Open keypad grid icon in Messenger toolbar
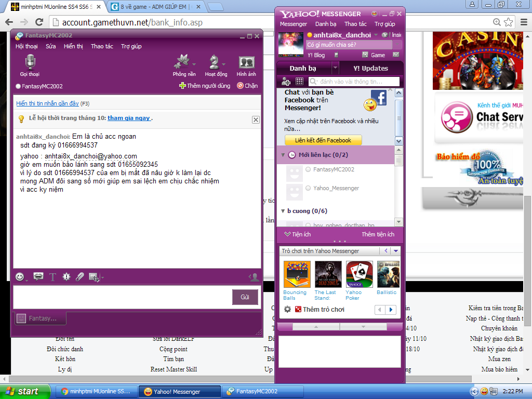Image resolution: width=532 pixels, height=399 pixels. (299, 82)
